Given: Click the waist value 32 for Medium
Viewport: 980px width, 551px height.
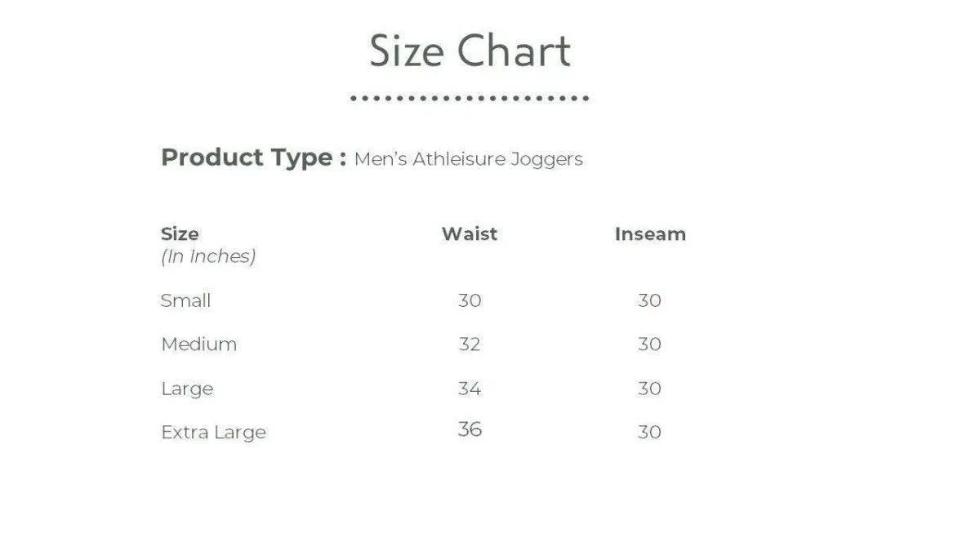Looking at the screenshot, I should click(x=470, y=344).
